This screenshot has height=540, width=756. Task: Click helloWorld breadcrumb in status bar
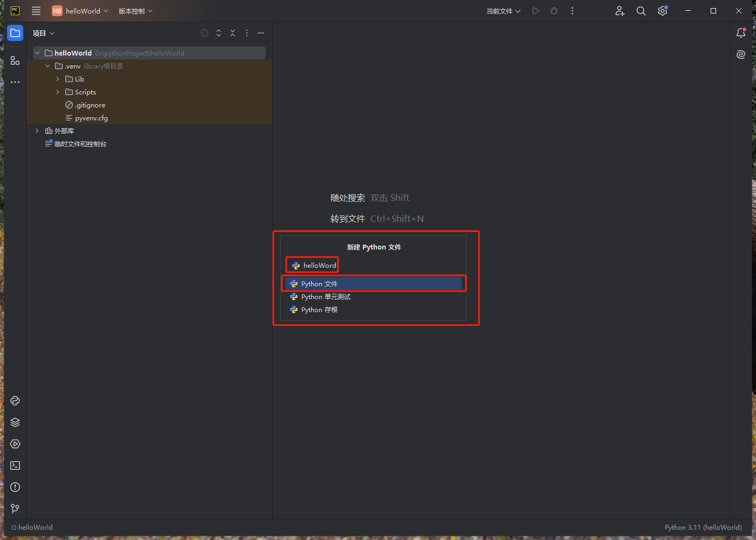click(x=32, y=527)
